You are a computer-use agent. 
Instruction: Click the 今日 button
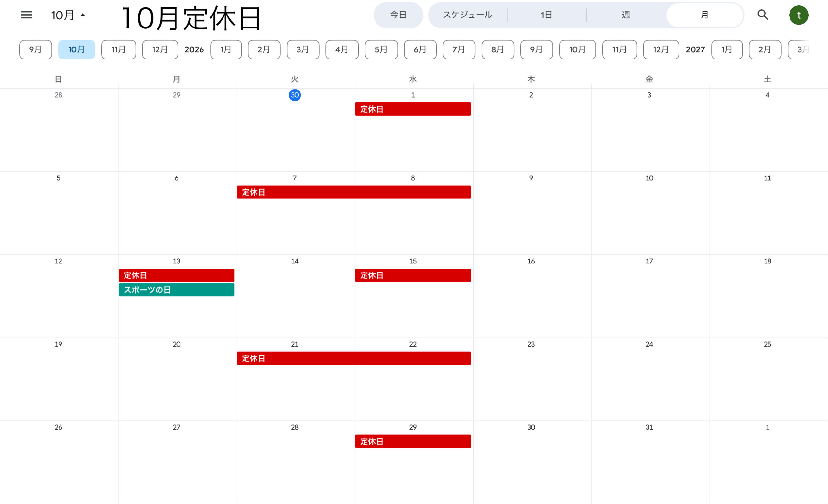[x=398, y=15]
